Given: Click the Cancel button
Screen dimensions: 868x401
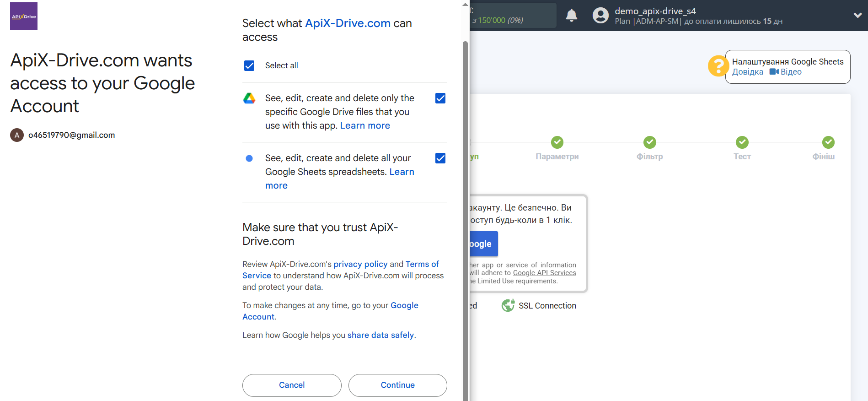Looking at the screenshot, I should point(292,385).
